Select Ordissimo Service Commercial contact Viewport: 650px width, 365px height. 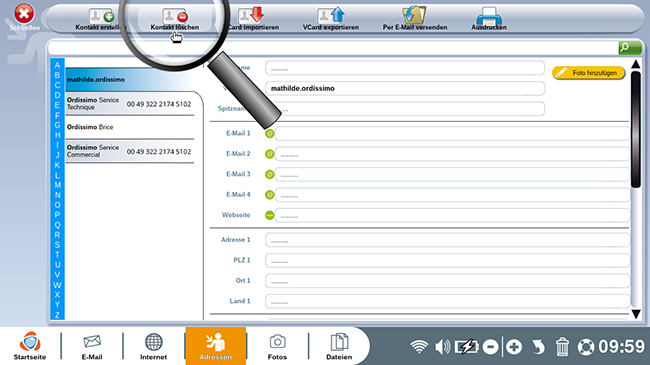coord(130,151)
